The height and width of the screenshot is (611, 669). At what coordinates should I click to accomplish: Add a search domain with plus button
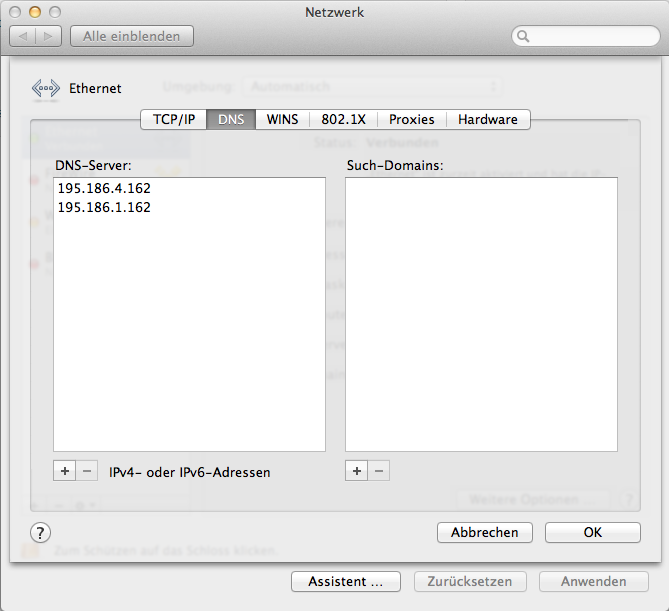click(357, 471)
